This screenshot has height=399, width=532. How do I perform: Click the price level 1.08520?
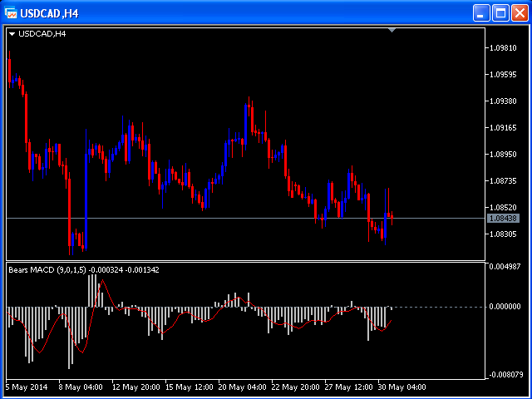pos(503,207)
